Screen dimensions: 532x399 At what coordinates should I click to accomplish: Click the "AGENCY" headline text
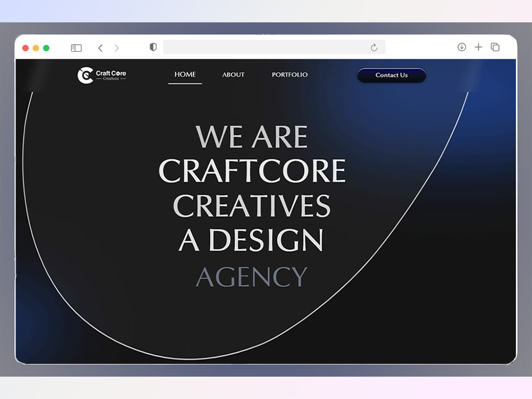click(x=252, y=277)
